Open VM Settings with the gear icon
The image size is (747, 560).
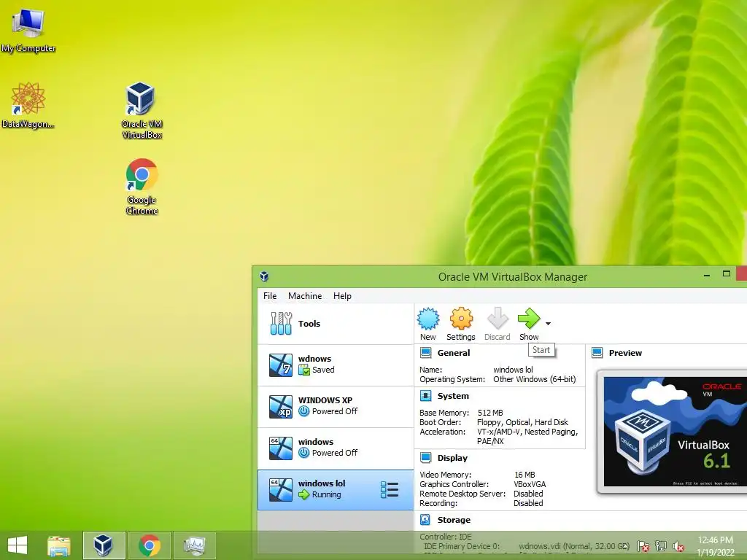(461, 319)
